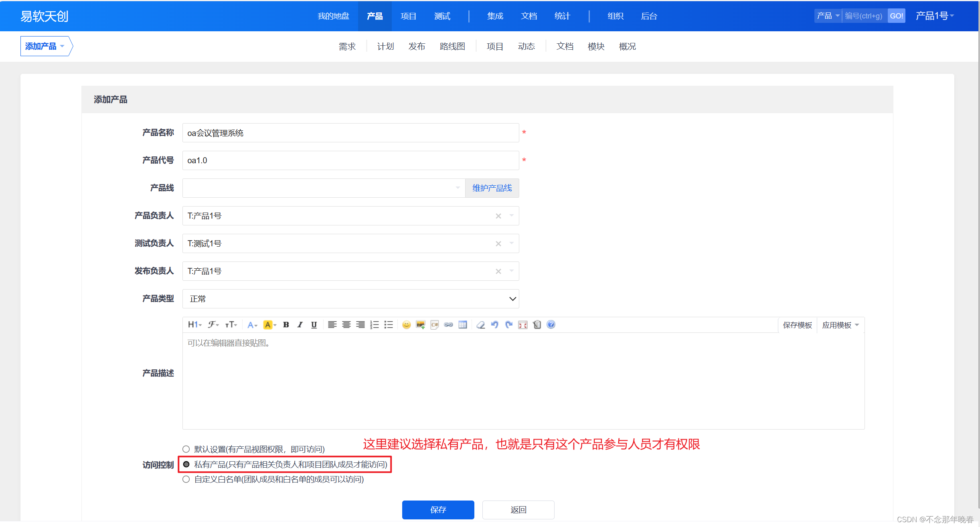980x527 pixels.
Task: Select the default access setting radio
Action: pos(186,449)
